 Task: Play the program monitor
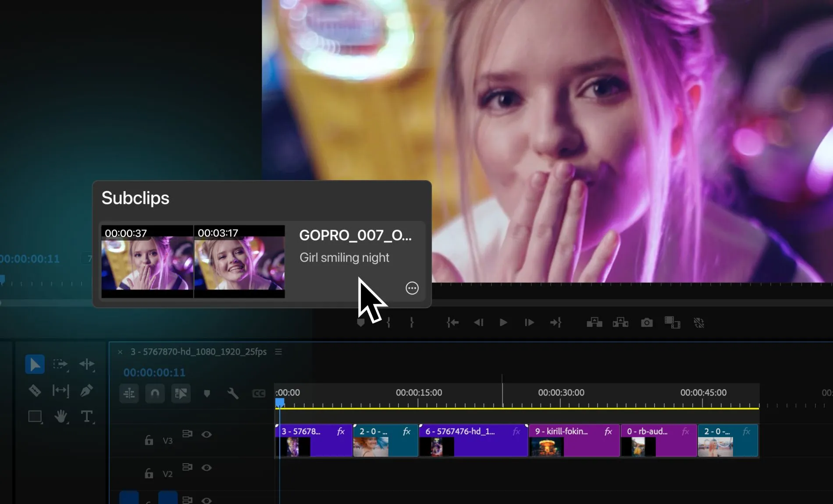(503, 323)
